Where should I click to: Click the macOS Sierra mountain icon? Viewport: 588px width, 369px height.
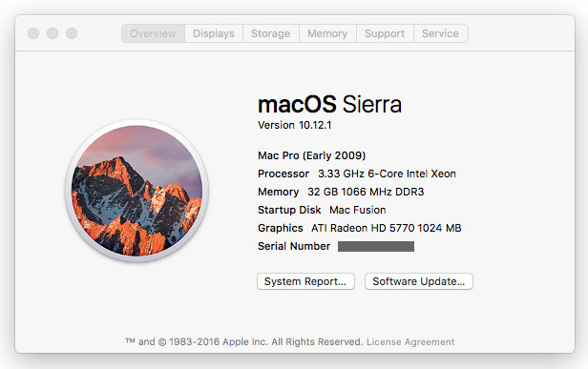tap(136, 191)
